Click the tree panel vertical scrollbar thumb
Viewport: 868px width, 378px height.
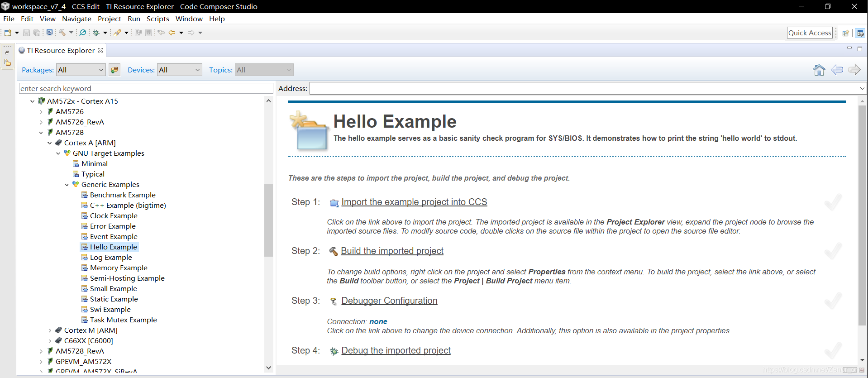(x=268, y=220)
